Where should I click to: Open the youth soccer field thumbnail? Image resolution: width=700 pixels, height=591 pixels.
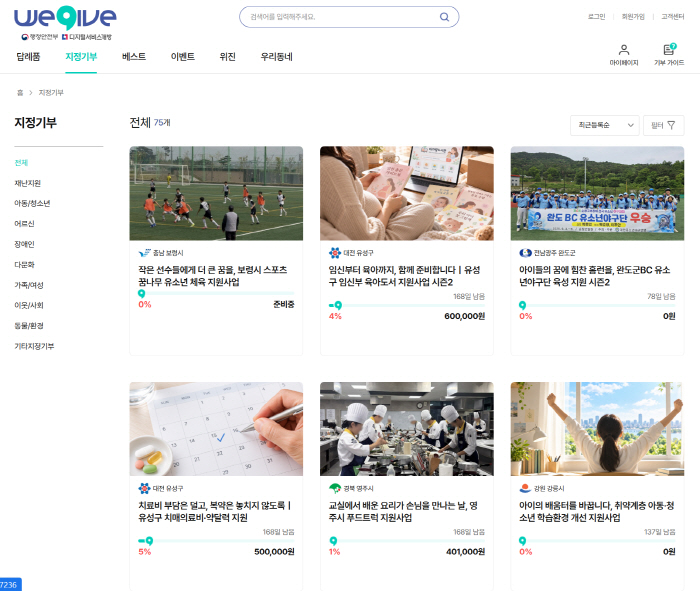click(216, 193)
